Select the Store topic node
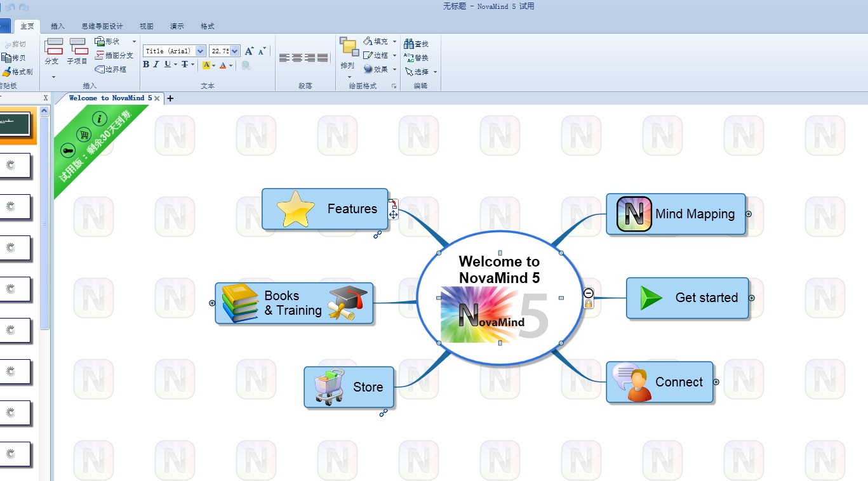The image size is (868, 481). click(x=349, y=387)
